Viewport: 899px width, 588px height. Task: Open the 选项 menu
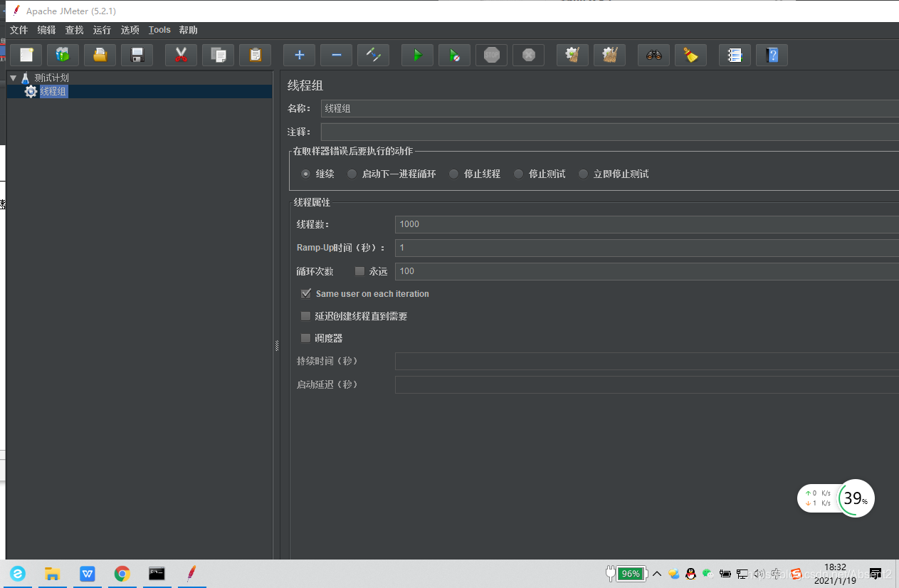(x=130, y=30)
